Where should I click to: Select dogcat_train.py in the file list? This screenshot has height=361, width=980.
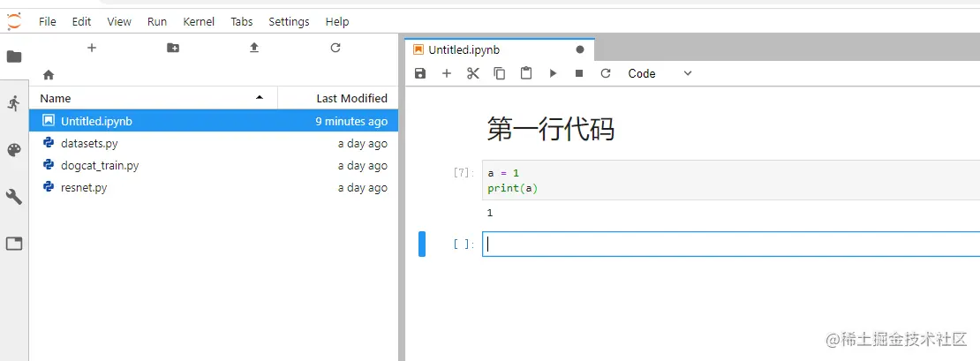(x=214, y=165)
